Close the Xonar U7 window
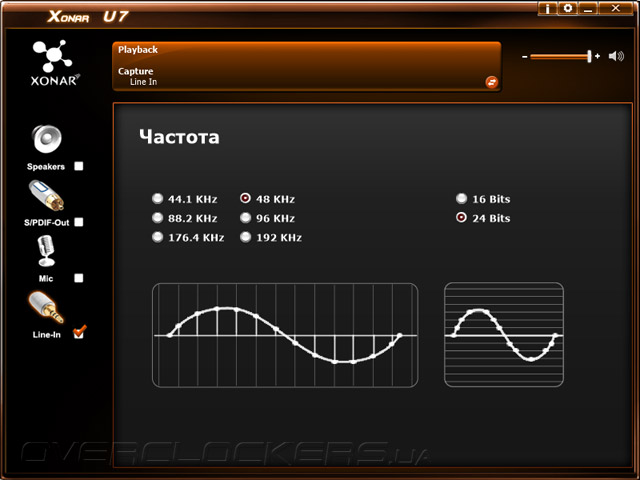The height and width of the screenshot is (480, 640). pyautogui.click(x=616, y=9)
